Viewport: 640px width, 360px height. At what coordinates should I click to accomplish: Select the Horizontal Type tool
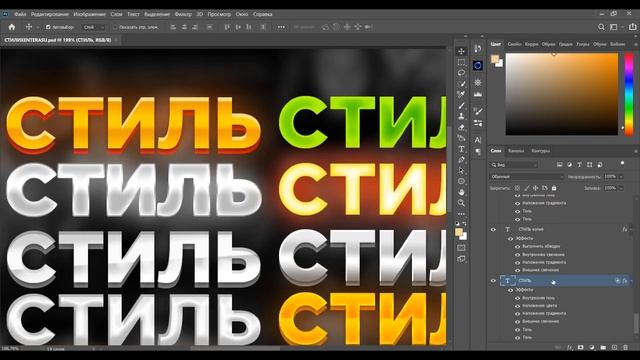pyautogui.click(x=461, y=149)
